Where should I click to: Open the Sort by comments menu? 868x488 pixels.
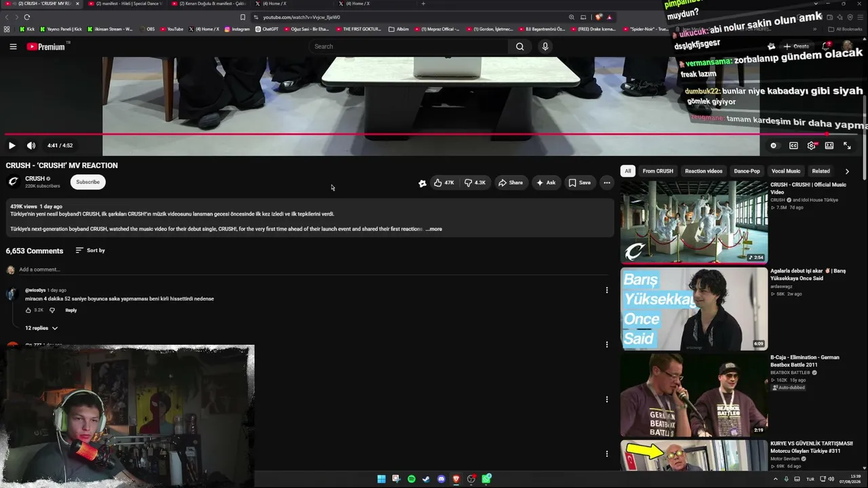90,250
